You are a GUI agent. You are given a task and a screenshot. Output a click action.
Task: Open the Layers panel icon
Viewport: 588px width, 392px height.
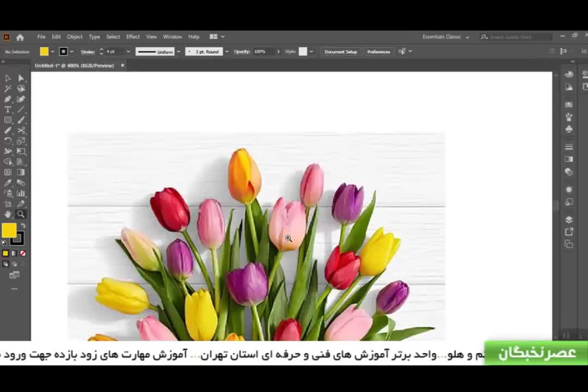[x=569, y=220]
